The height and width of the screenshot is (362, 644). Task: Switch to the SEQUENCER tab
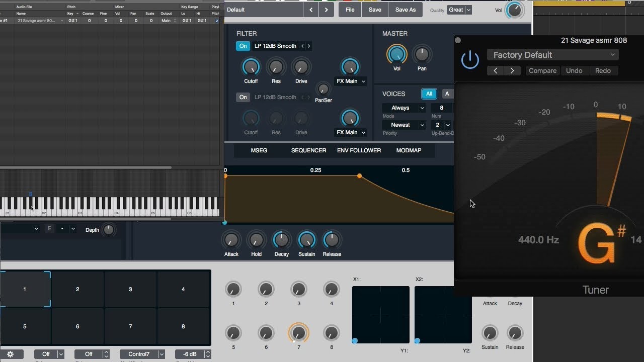tap(308, 150)
